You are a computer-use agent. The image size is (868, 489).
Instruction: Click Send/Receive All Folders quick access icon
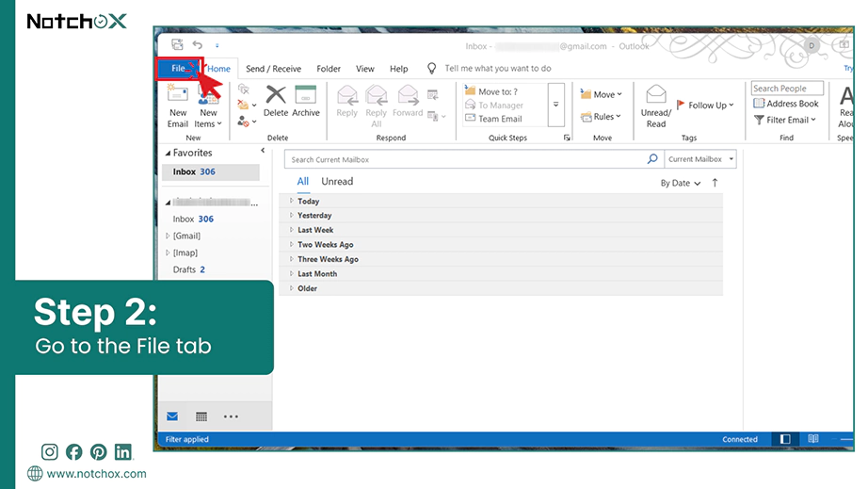pyautogui.click(x=177, y=45)
